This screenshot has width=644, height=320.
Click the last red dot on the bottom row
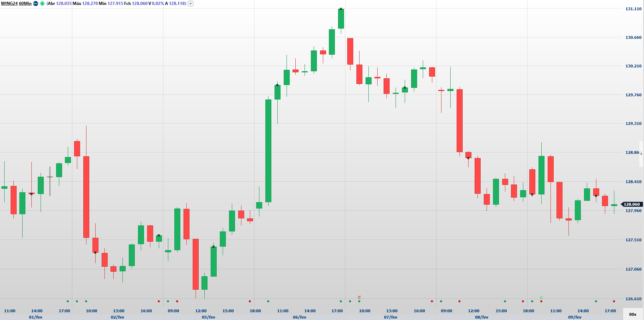[x=614, y=301]
